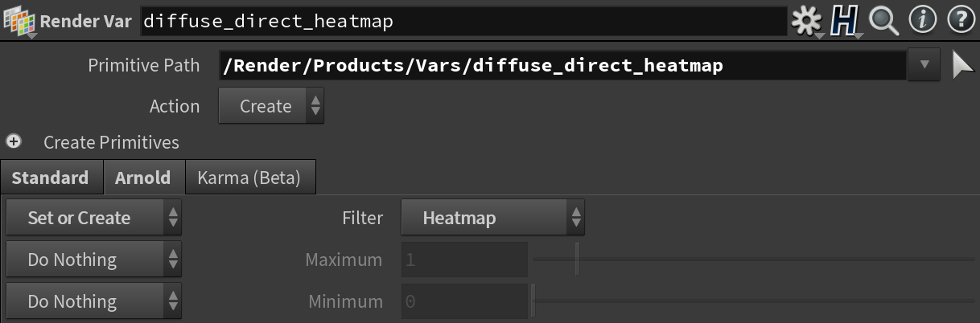The height and width of the screenshot is (323, 980).
Task: Click the Houdini H presets icon
Action: tap(844, 21)
